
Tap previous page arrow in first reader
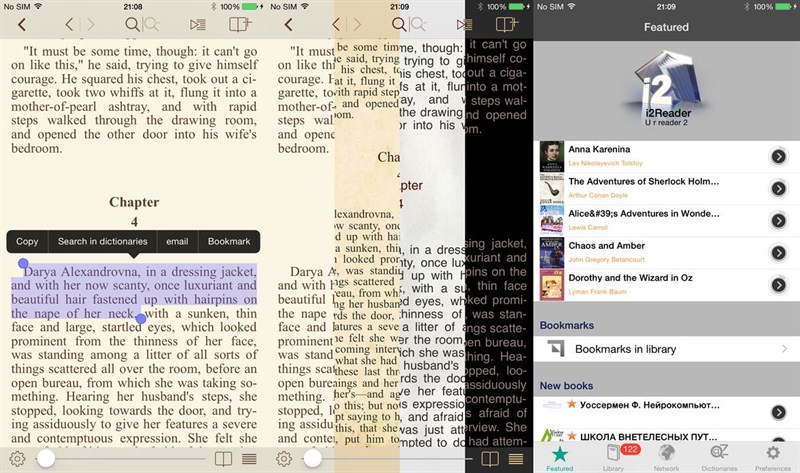pos(69,24)
